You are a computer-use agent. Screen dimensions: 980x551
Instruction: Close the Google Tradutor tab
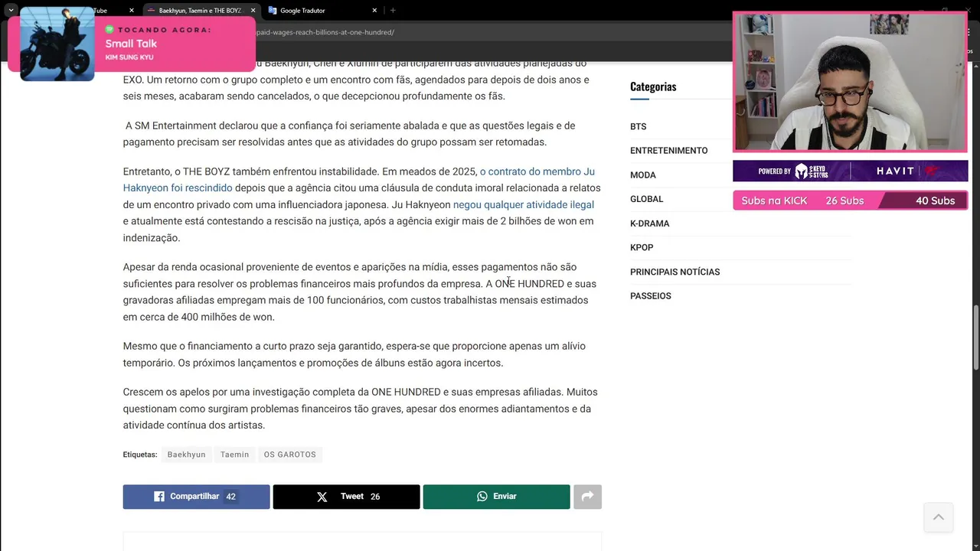coord(374,11)
